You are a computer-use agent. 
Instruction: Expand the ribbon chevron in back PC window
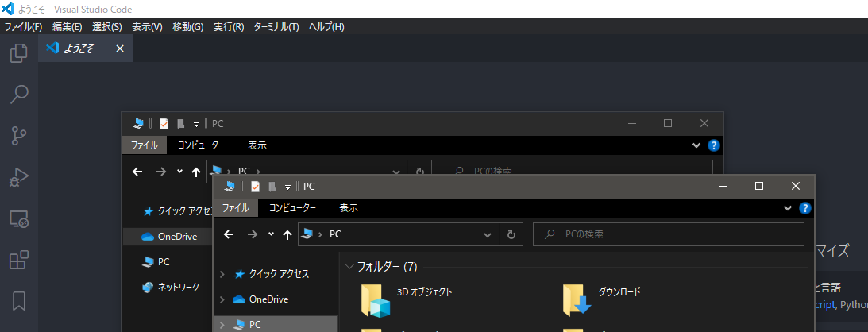pos(696,145)
